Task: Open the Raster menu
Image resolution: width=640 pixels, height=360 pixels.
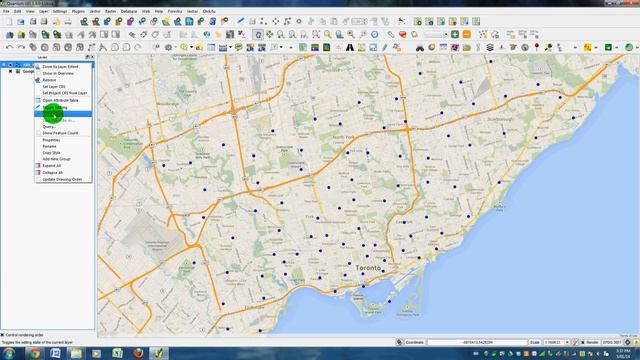Action: pyautogui.click(x=111, y=11)
